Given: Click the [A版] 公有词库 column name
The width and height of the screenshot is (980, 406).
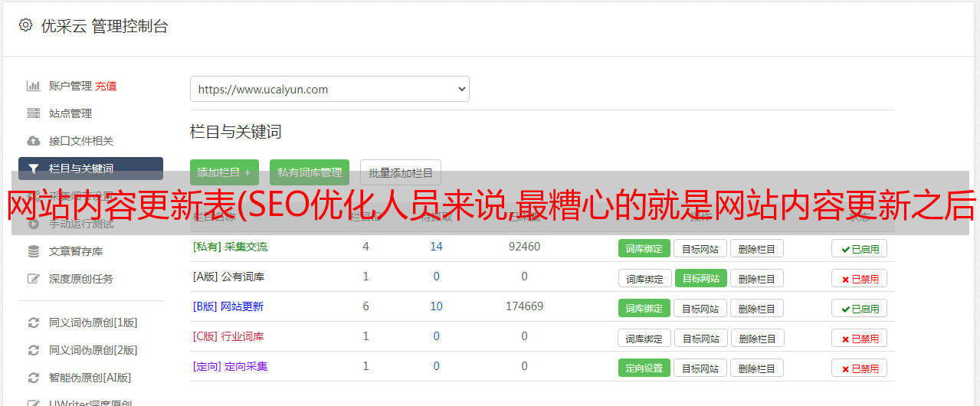Looking at the screenshot, I should [228, 277].
